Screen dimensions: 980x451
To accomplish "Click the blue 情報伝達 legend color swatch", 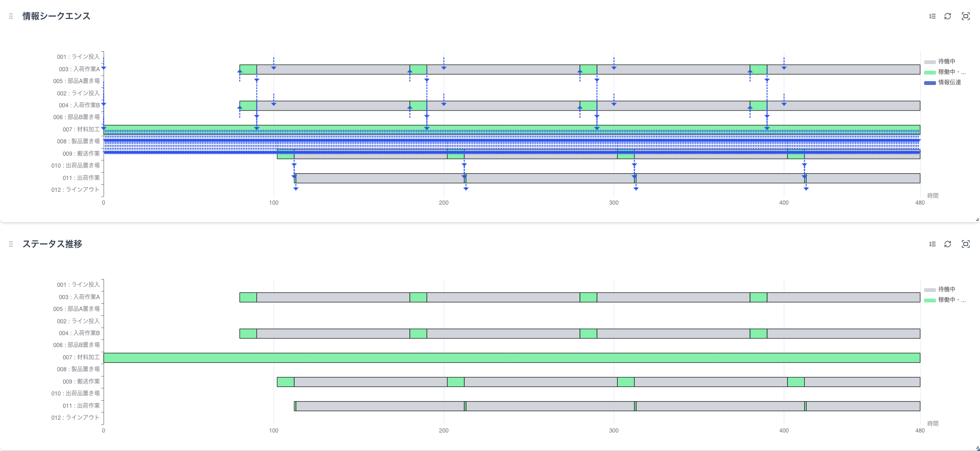I will click(x=930, y=83).
